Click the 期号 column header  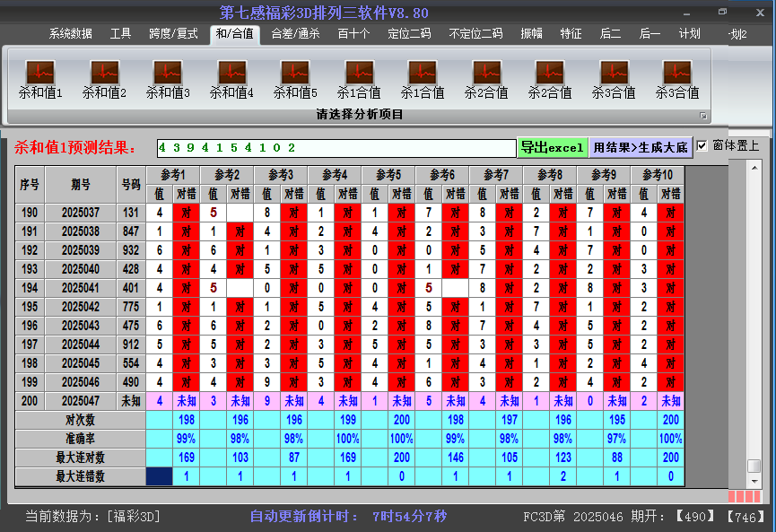[81, 185]
